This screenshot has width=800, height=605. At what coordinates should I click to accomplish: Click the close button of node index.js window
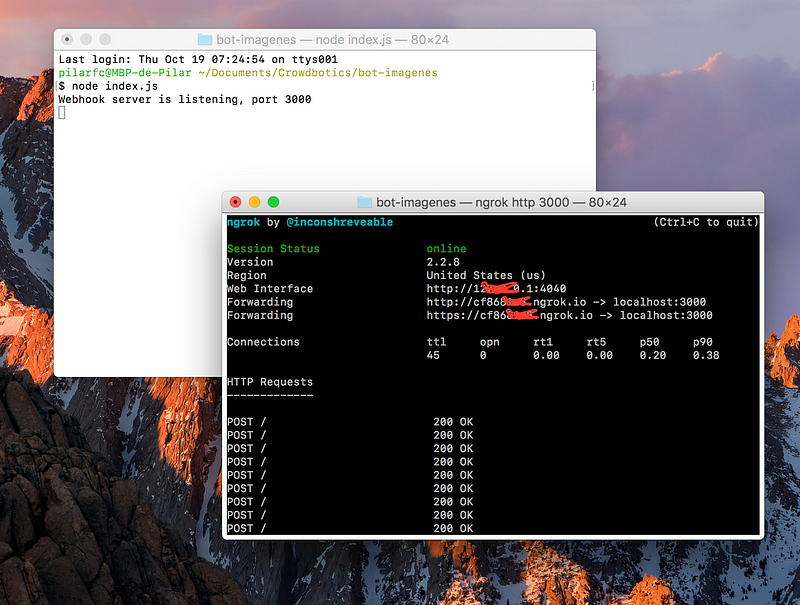(x=67, y=39)
